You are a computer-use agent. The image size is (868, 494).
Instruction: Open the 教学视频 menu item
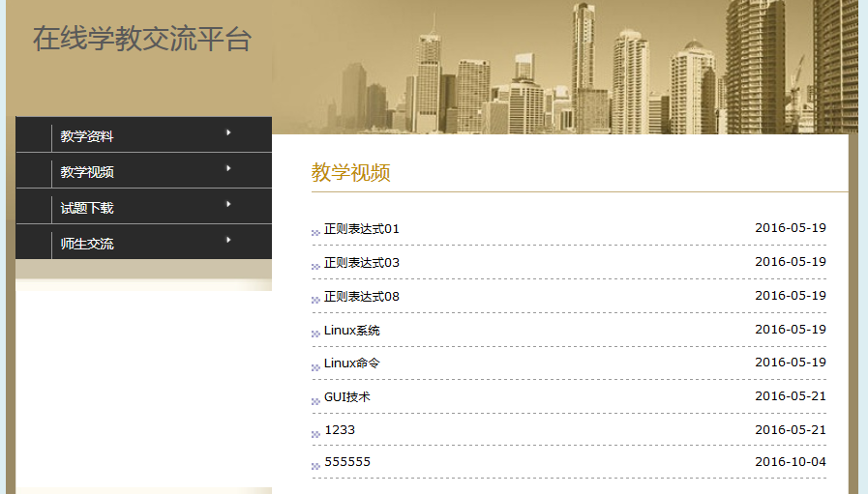pyautogui.click(x=144, y=171)
